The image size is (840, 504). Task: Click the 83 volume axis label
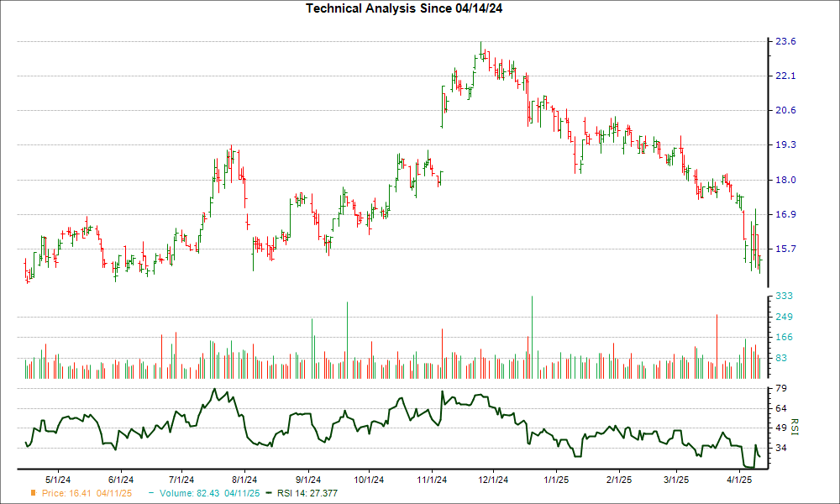(780, 358)
